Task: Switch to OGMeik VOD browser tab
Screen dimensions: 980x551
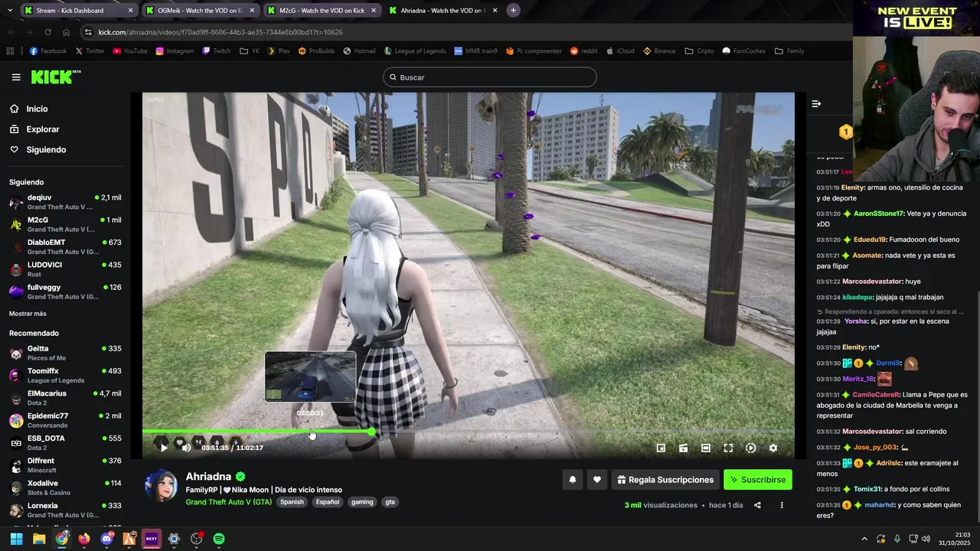Action: click(x=200, y=11)
